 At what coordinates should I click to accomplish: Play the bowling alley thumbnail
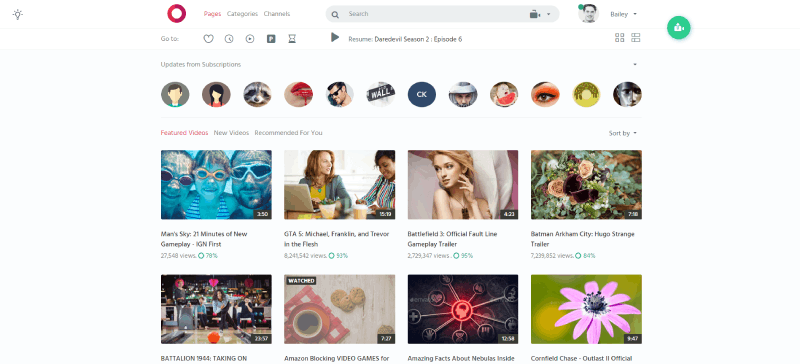pyautogui.click(x=216, y=309)
